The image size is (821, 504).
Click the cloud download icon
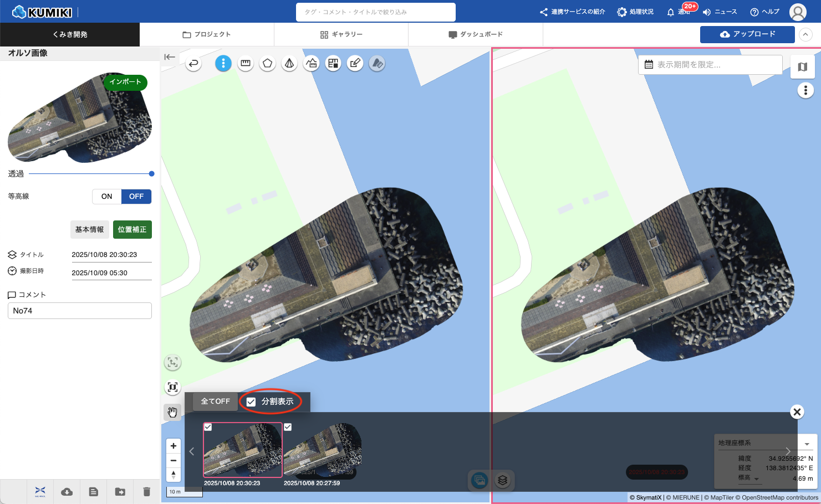point(67,492)
